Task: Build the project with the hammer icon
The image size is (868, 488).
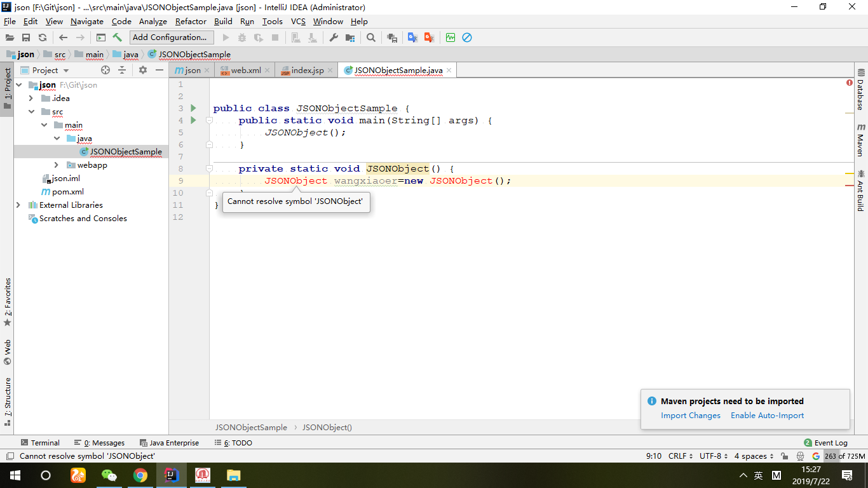Action: (118, 37)
